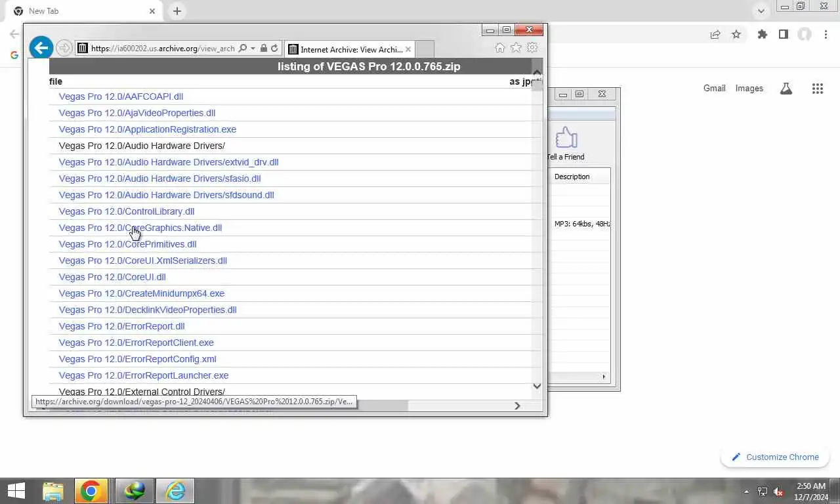Viewport: 840px width, 504px height.
Task: Open File Explorer from taskbar
Action: (x=53, y=491)
